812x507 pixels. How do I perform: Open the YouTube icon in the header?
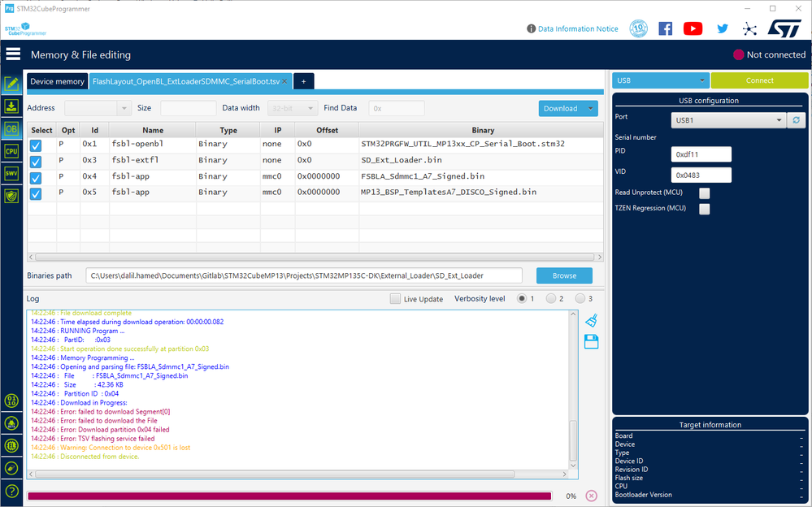pos(693,28)
